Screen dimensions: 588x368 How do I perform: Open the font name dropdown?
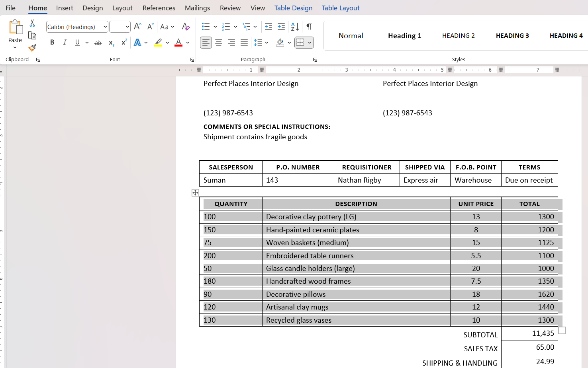click(x=105, y=27)
